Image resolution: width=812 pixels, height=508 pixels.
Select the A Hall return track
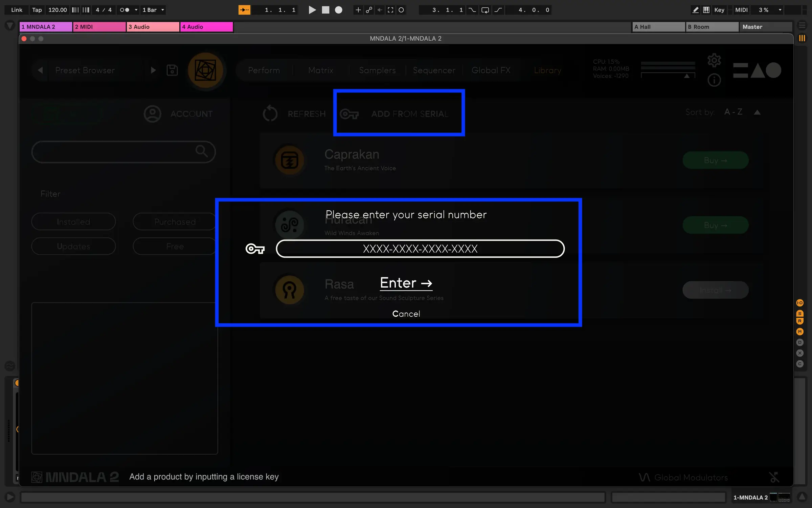click(659, 27)
